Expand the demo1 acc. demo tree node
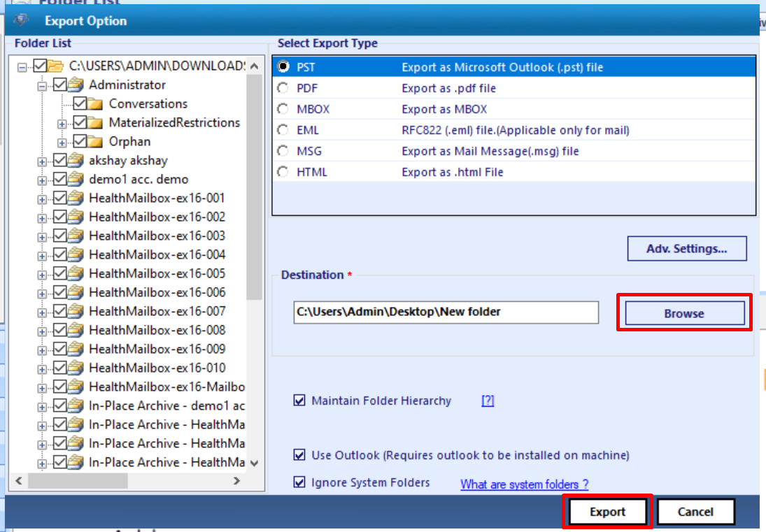Image resolution: width=766 pixels, height=532 pixels. (x=43, y=180)
